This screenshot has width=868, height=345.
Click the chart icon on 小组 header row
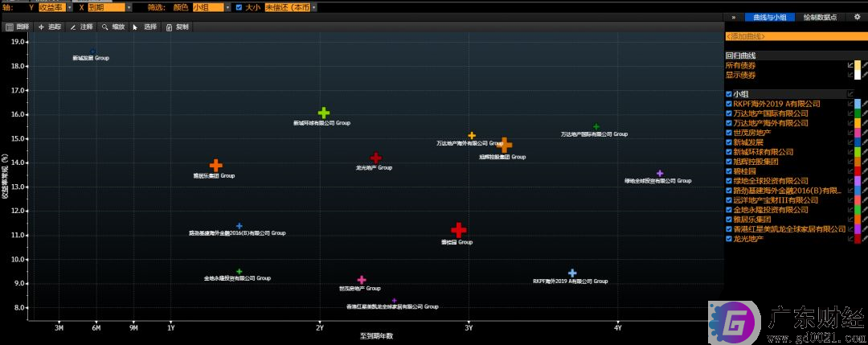coord(850,94)
